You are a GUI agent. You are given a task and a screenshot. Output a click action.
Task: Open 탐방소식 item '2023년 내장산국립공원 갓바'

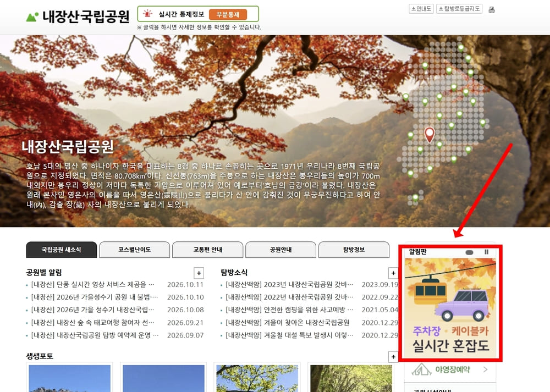289,284
